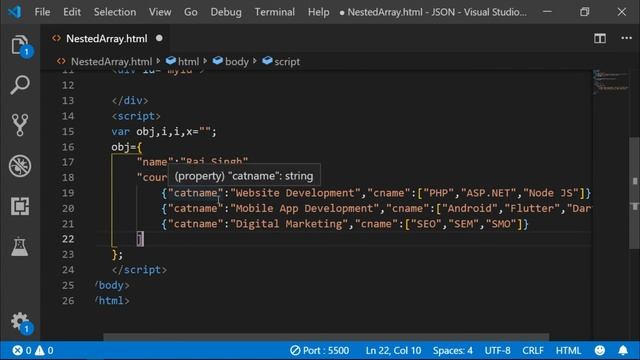Click the "Mobile App Development" string
The width and height of the screenshot is (640, 360).
pyautogui.click(x=305, y=208)
